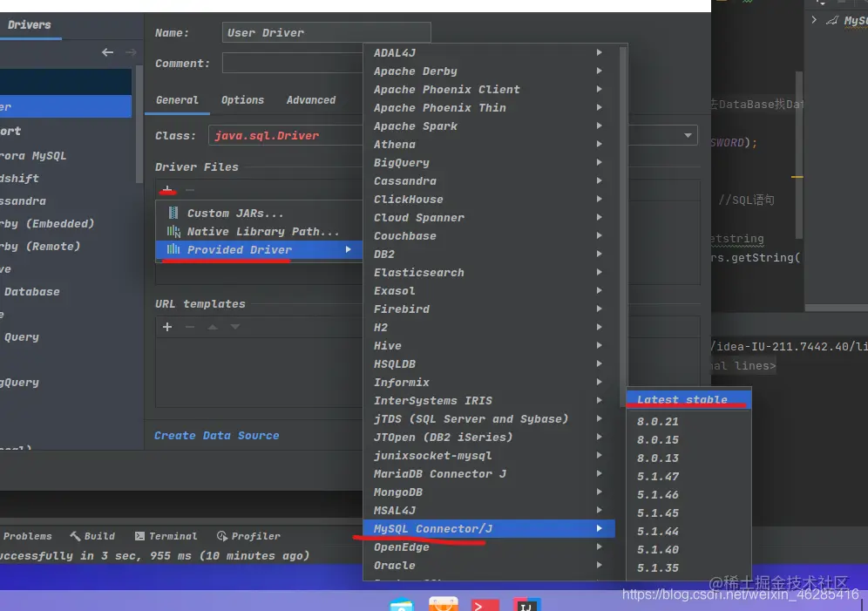Click the back arrow in Drivers panel
The image size is (868, 611).
click(x=107, y=52)
